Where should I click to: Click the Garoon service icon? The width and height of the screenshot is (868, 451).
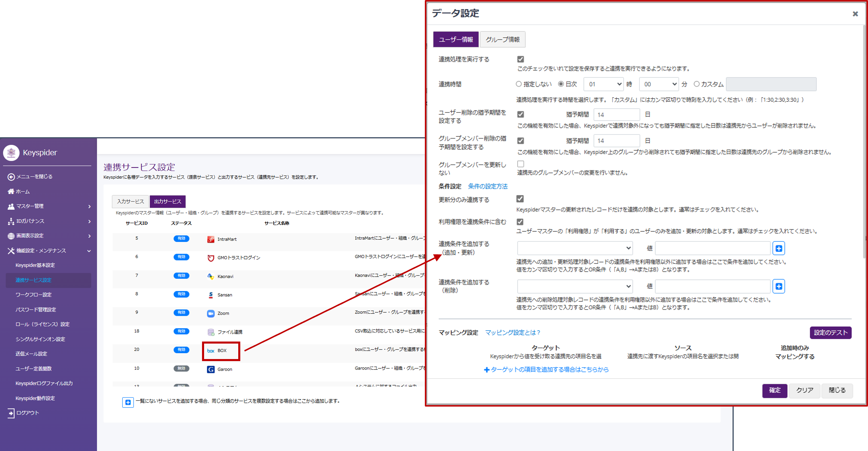click(211, 370)
